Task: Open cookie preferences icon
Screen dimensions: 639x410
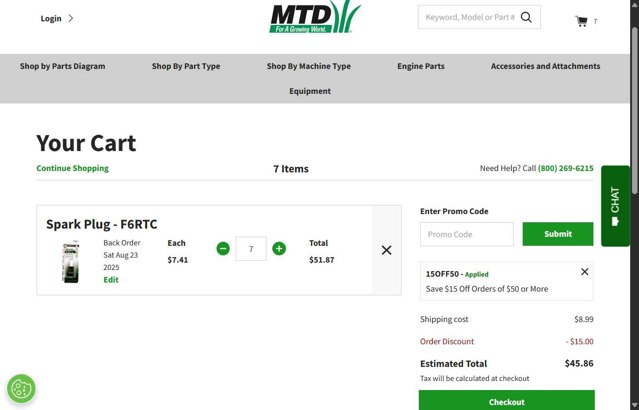Action: coord(21,388)
